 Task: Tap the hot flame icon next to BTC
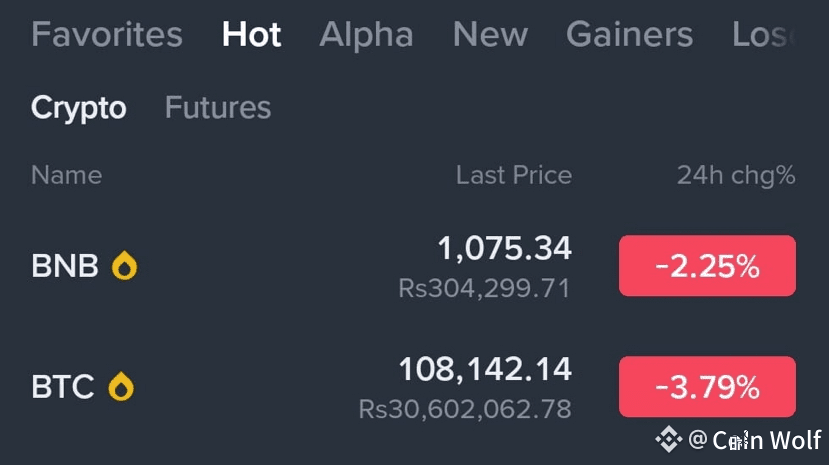point(121,387)
